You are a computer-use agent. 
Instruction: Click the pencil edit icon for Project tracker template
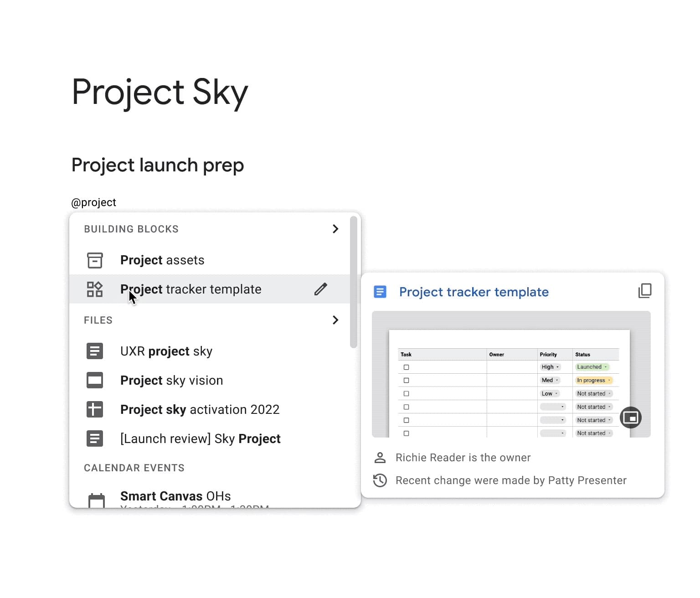[x=320, y=289]
